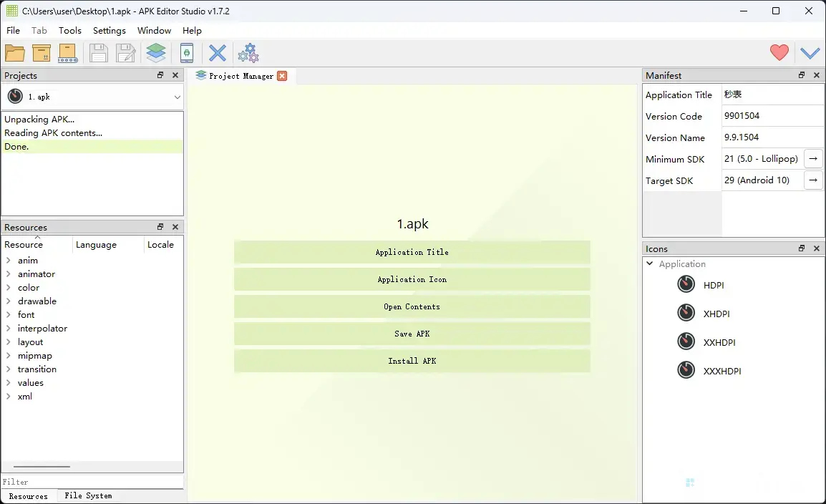This screenshot has height=504, width=826.
Task: Collapse the Application icons group
Action: click(649, 263)
